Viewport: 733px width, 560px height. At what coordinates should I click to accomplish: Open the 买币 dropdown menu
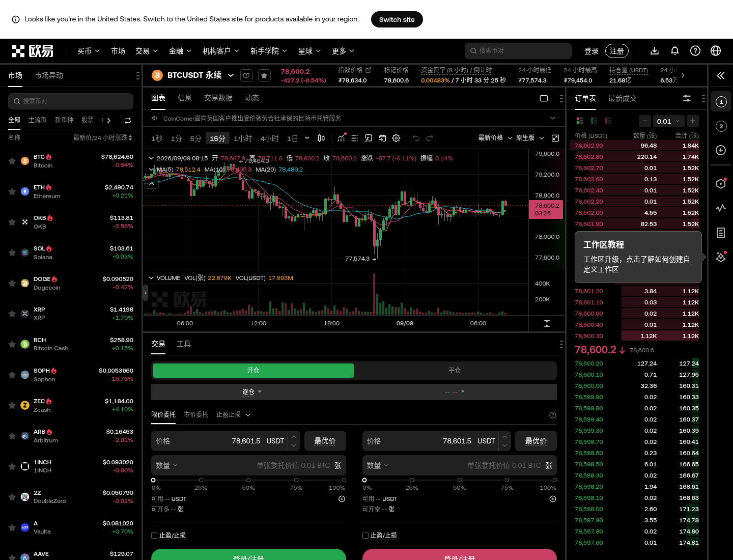89,51
